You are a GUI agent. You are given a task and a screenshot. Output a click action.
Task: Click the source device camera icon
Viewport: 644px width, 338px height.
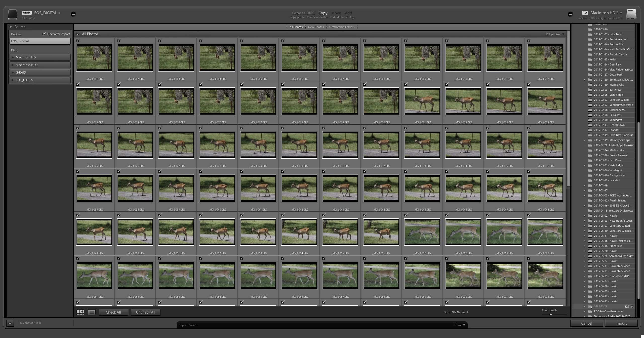coord(12,14)
